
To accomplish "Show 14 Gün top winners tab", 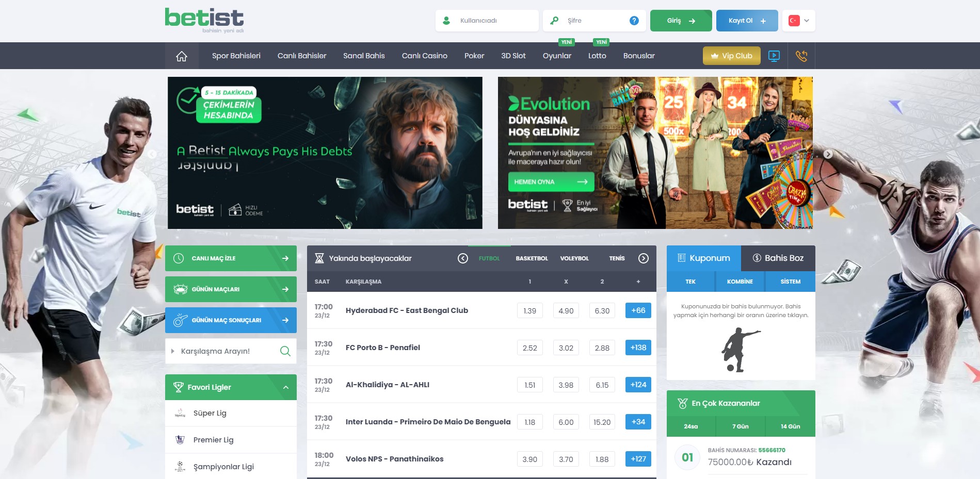I will click(791, 426).
